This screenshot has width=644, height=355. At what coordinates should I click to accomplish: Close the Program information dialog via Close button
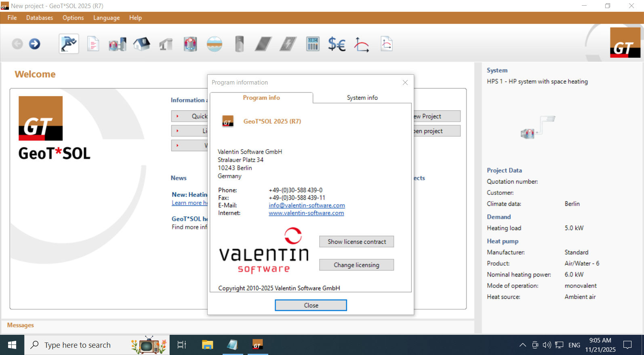[x=311, y=305]
